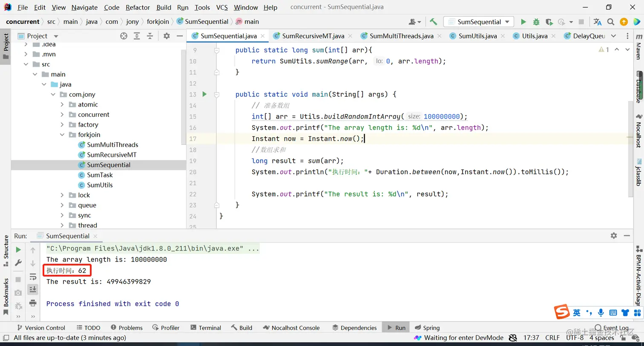Expand the concurrent package

(62, 115)
